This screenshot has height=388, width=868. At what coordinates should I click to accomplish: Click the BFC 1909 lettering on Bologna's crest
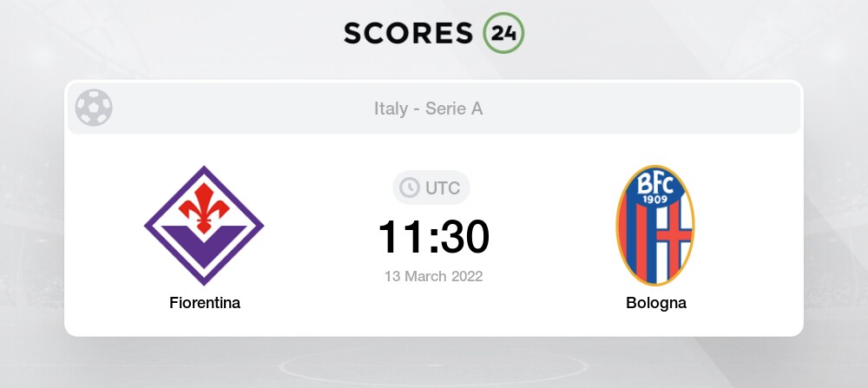tap(655, 189)
